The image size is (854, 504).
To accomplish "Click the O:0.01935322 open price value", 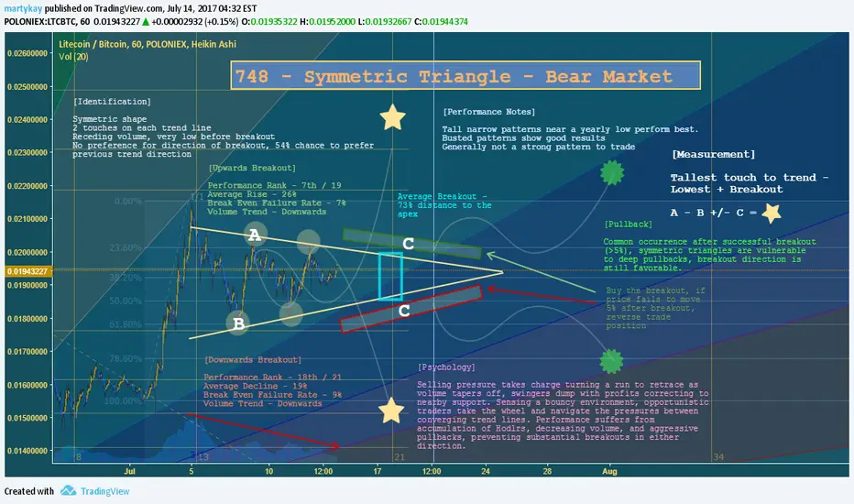I will pyautogui.click(x=269, y=22).
